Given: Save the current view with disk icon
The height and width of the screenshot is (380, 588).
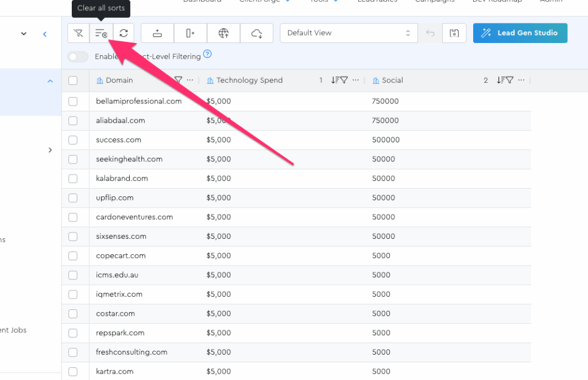Looking at the screenshot, I should pos(454,33).
